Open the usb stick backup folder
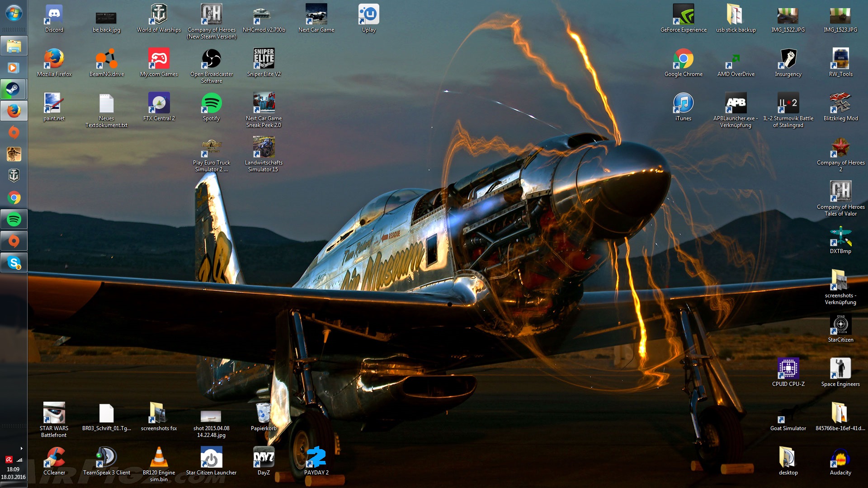 point(736,15)
